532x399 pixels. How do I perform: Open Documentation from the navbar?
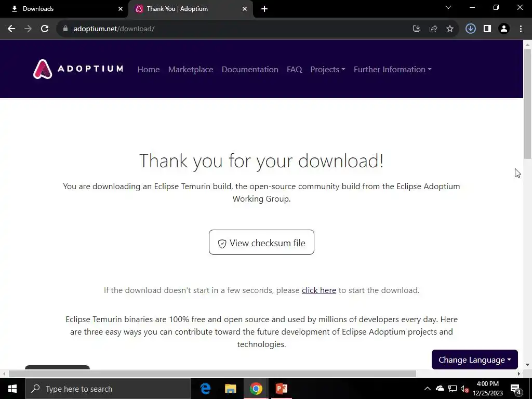coord(250,70)
